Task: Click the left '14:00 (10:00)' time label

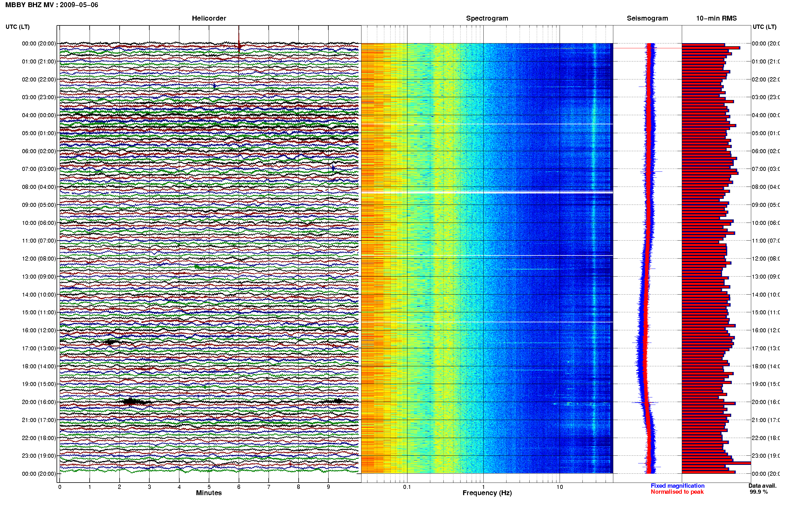Action: 39,295
